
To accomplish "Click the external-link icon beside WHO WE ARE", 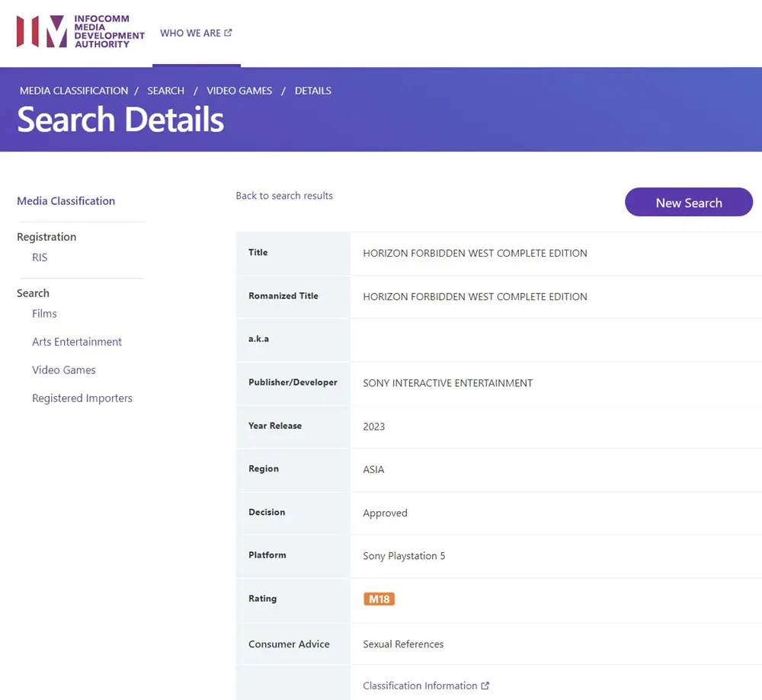I will pyautogui.click(x=228, y=33).
